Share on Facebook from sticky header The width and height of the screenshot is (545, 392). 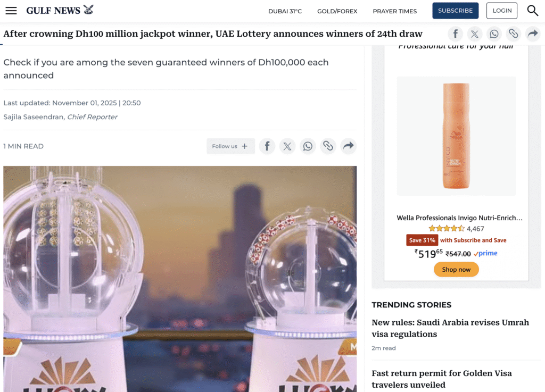pos(456,34)
